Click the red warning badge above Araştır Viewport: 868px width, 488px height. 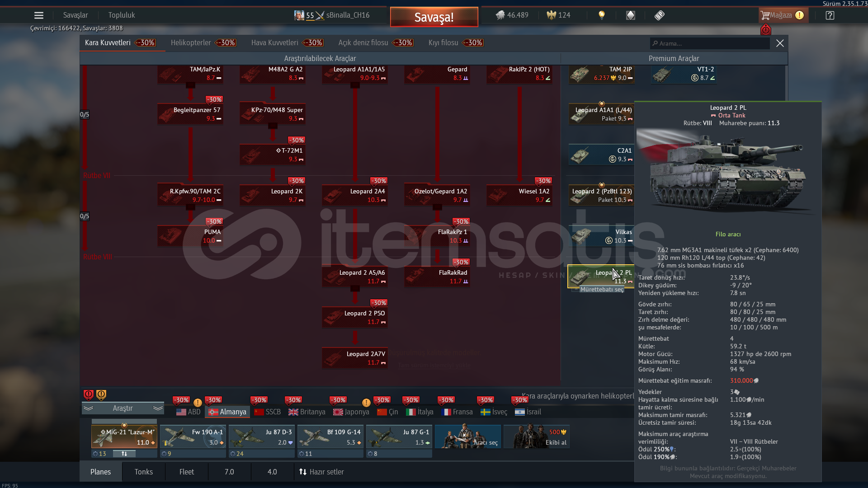click(89, 394)
